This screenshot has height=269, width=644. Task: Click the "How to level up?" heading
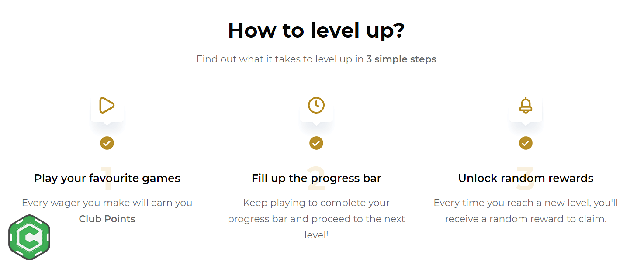(x=316, y=31)
